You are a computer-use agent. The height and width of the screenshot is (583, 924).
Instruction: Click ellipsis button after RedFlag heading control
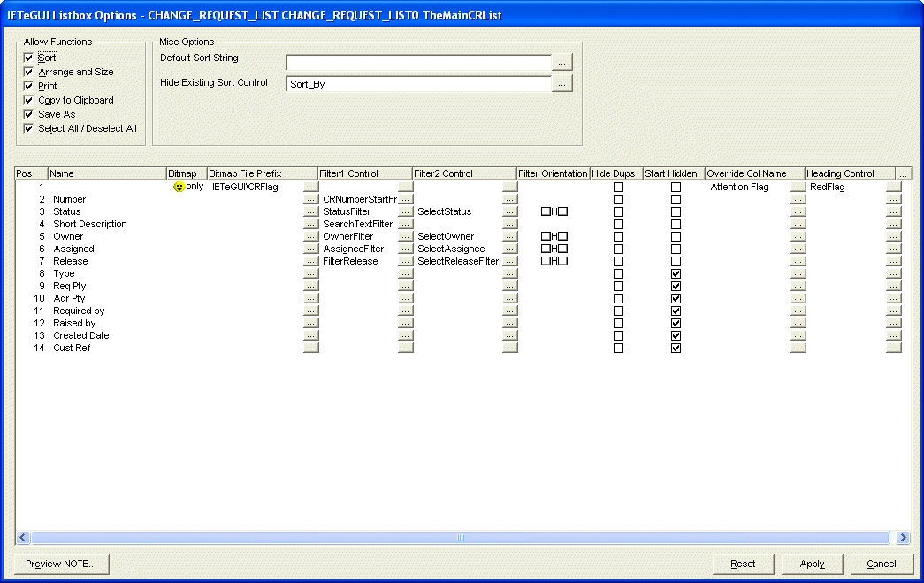pyautogui.click(x=893, y=188)
